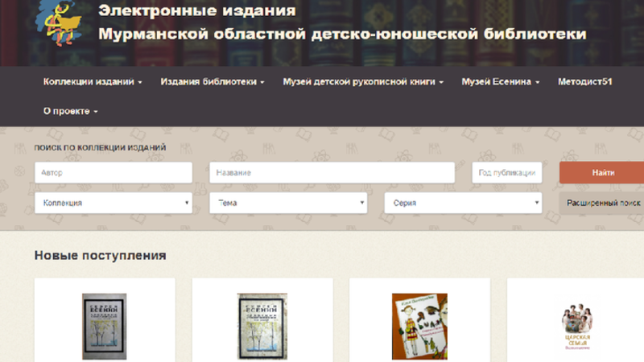644x362 pixels.
Task: Open the О проекте dropdown menu
Action: pyautogui.click(x=70, y=111)
